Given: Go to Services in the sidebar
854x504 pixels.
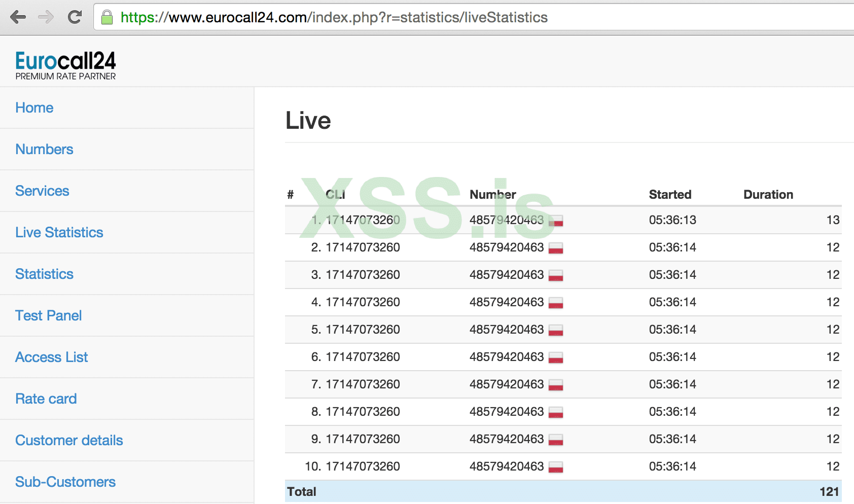Looking at the screenshot, I should pyautogui.click(x=42, y=191).
